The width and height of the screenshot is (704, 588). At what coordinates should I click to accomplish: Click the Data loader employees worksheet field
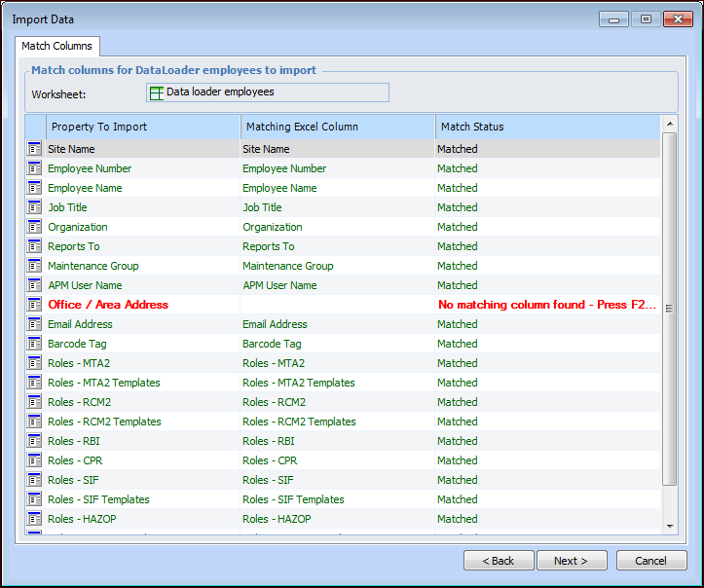click(268, 92)
